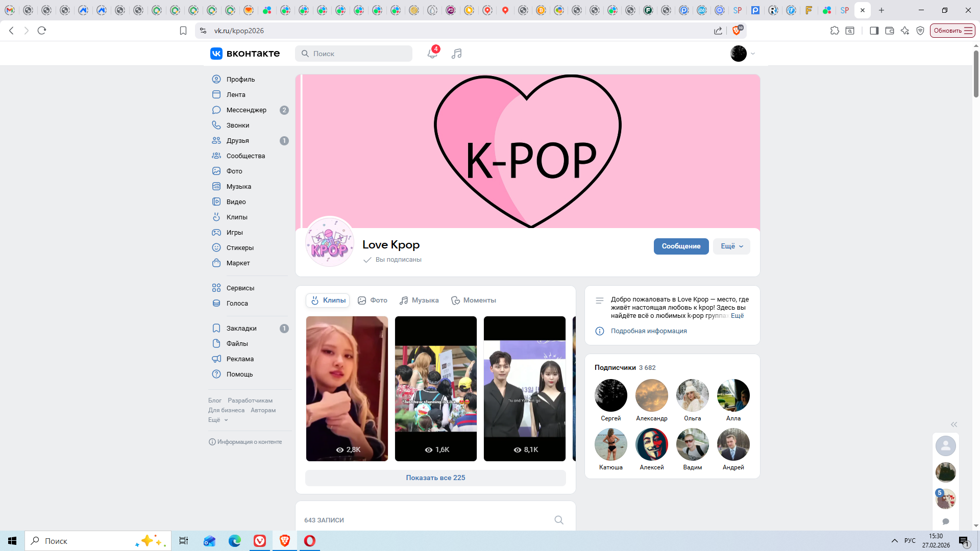Open the 'Подробная информация' link

(x=648, y=331)
